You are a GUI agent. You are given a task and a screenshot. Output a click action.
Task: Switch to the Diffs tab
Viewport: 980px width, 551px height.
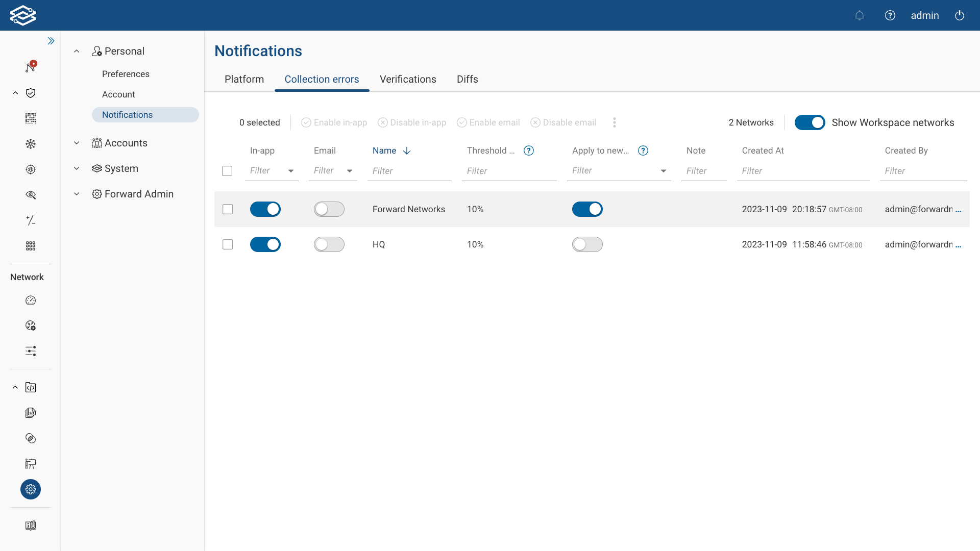click(x=467, y=79)
